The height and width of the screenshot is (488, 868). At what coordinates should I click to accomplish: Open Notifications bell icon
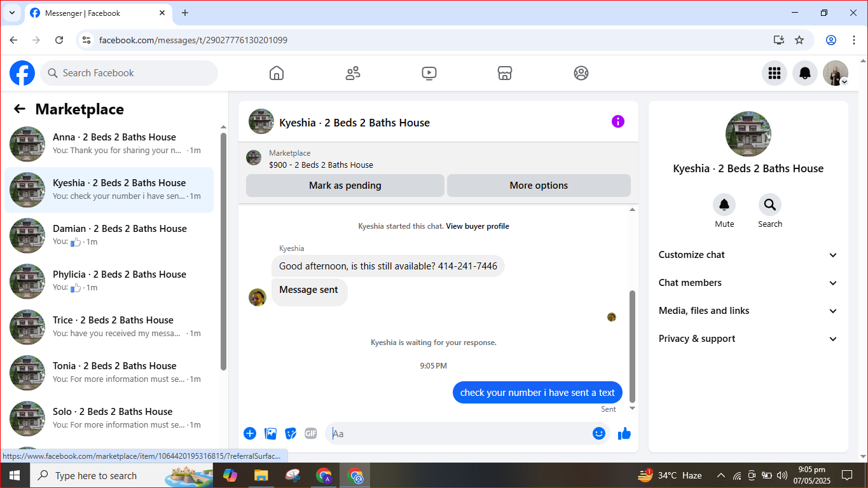(805, 73)
